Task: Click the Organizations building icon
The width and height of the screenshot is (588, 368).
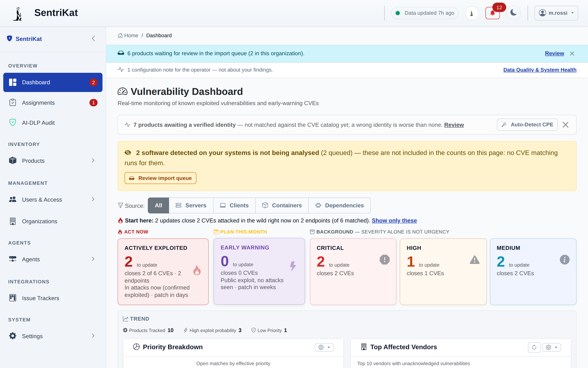Action: (x=13, y=221)
